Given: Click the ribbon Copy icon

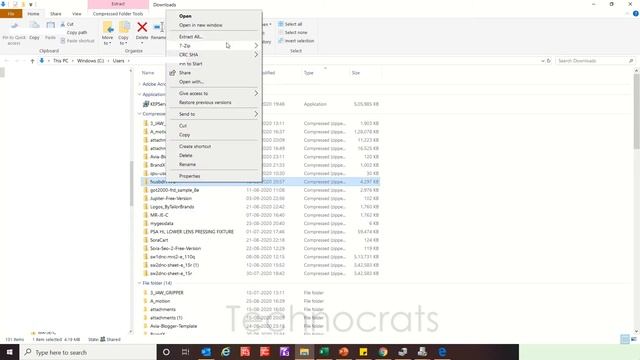Looking at the screenshot, I should (x=34, y=26).
